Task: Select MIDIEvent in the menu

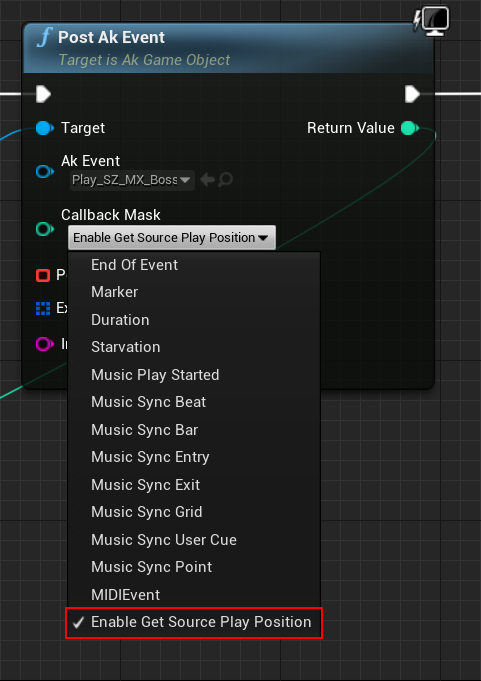Action: click(x=194, y=595)
